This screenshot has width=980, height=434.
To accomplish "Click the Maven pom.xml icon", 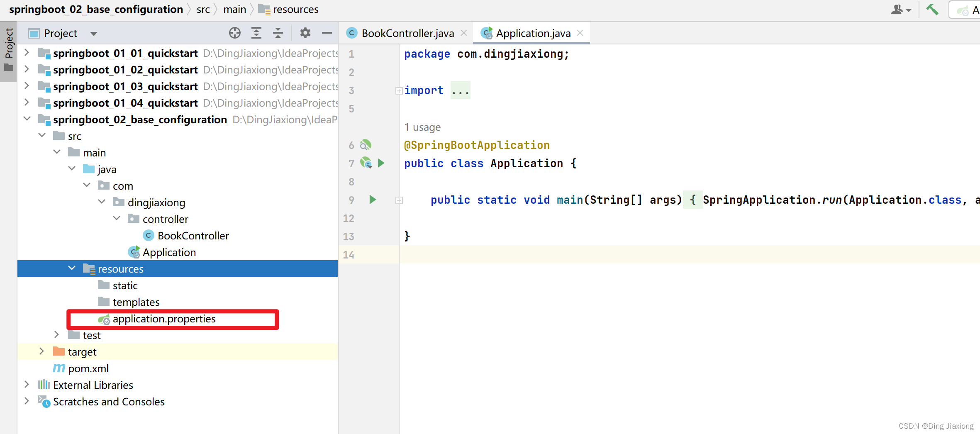I will point(59,368).
